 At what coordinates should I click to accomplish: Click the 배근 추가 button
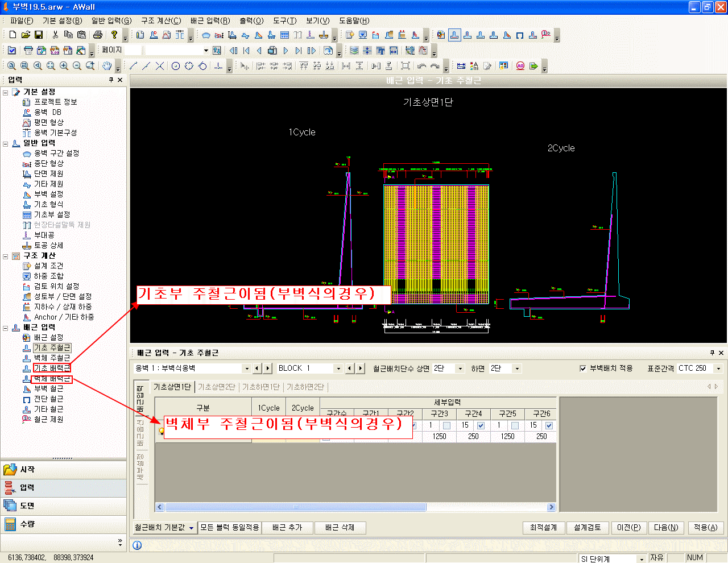click(287, 528)
